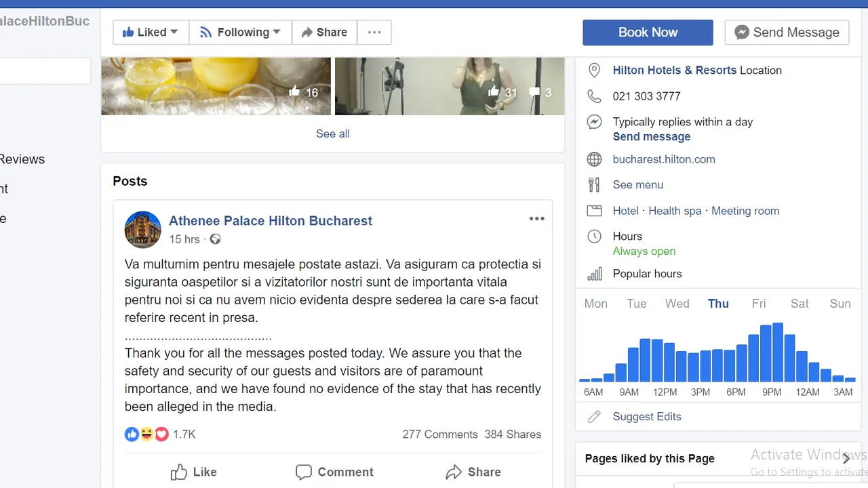This screenshot has height=488, width=868.
Task: Click the public globe privacy icon on post
Action: point(215,239)
